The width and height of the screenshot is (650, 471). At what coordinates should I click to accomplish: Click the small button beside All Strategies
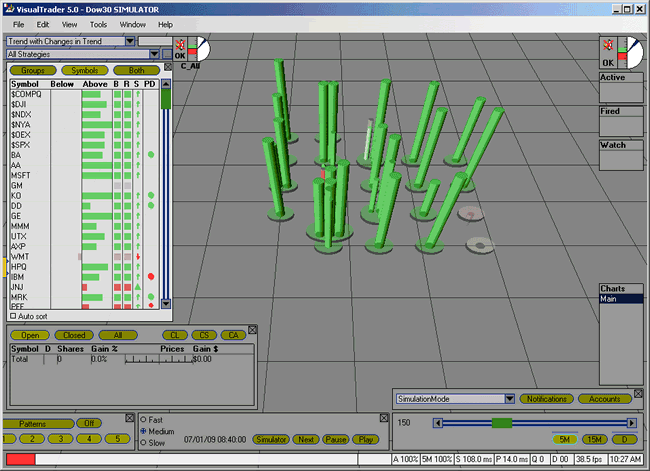click(167, 54)
